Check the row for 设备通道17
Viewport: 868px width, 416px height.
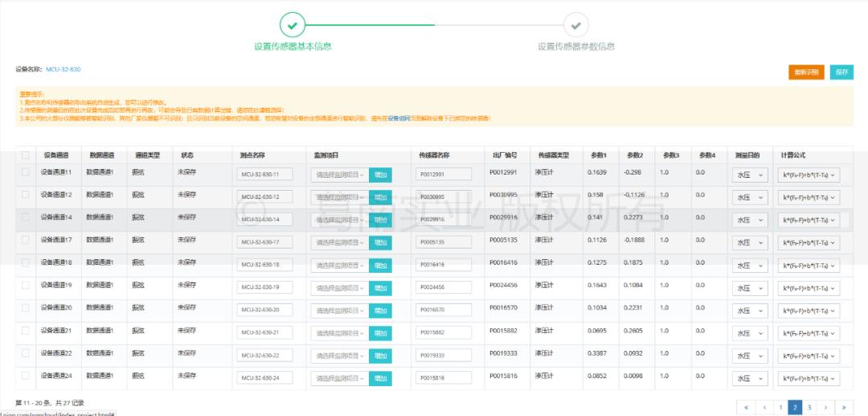(26, 240)
